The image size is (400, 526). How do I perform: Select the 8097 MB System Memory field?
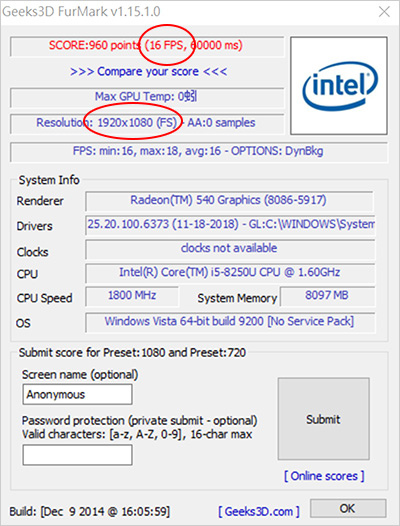tap(327, 297)
